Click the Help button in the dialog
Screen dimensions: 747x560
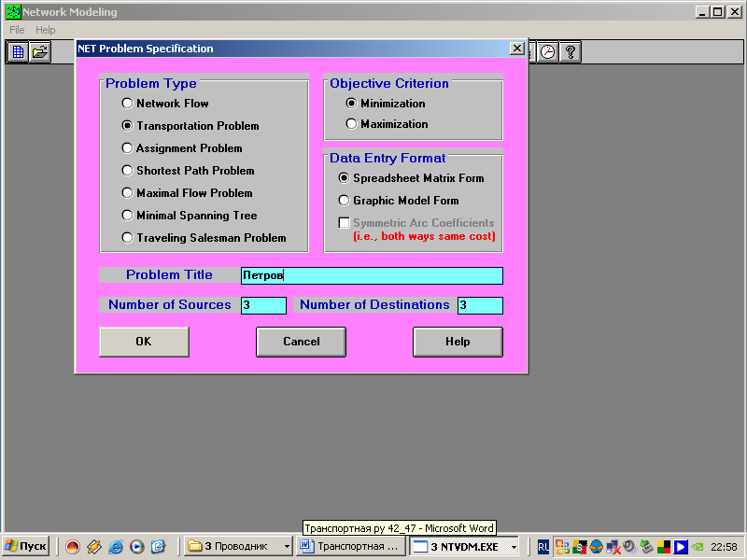[458, 342]
